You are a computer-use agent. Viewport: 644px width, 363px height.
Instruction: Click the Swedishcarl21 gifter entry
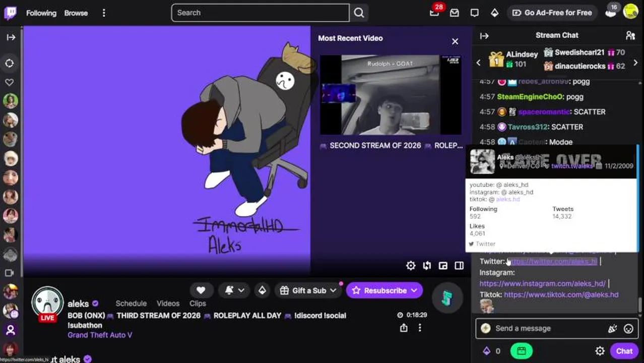click(x=585, y=52)
